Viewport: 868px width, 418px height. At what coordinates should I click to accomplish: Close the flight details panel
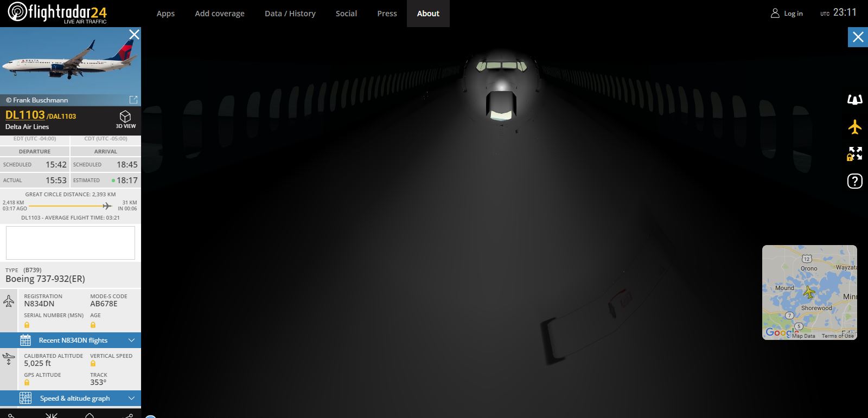pyautogui.click(x=134, y=35)
